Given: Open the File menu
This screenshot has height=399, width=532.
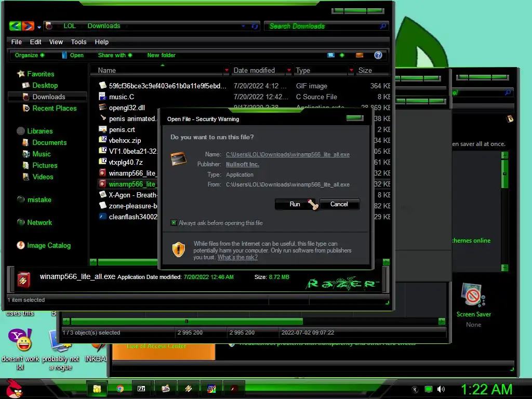Looking at the screenshot, I should (16, 42).
